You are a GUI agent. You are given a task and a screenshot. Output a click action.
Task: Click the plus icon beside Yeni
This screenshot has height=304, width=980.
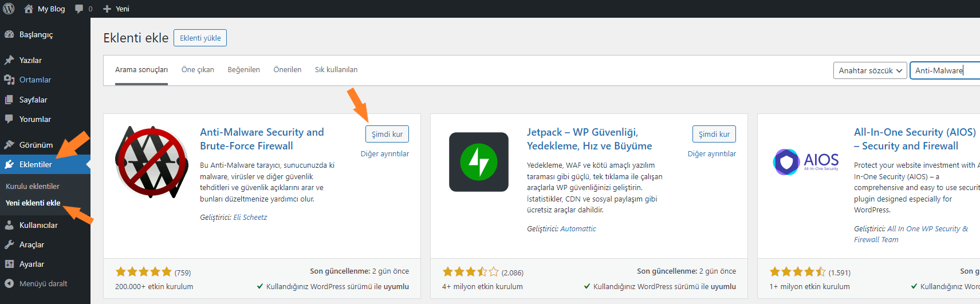(107, 9)
